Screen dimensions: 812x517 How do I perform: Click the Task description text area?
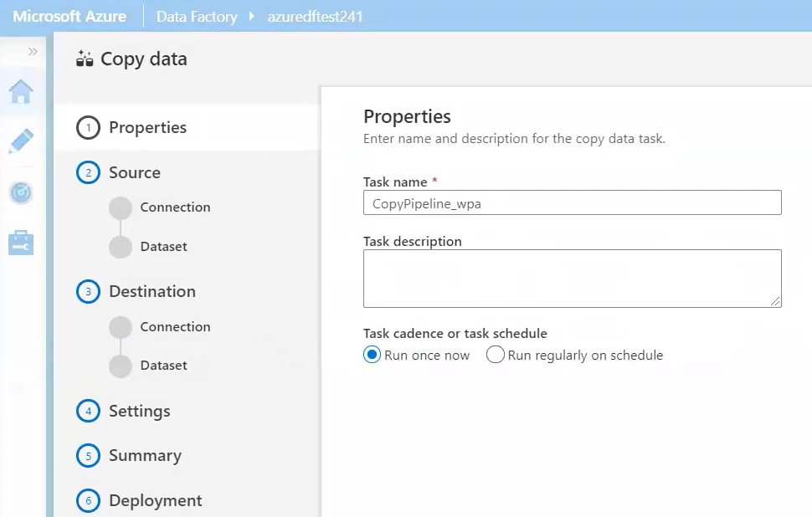(x=573, y=279)
